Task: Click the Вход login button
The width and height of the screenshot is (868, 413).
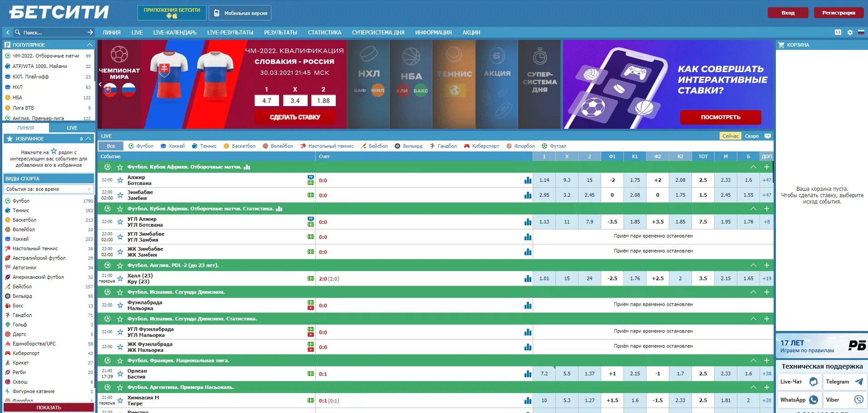Action: (x=788, y=13)
